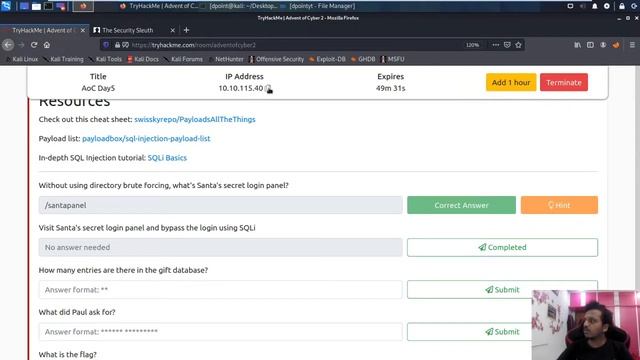Image resolution: width=640 pixels, height=360 pixels.
Task: Show site security padlock info
Action: [x=117, y=45]
